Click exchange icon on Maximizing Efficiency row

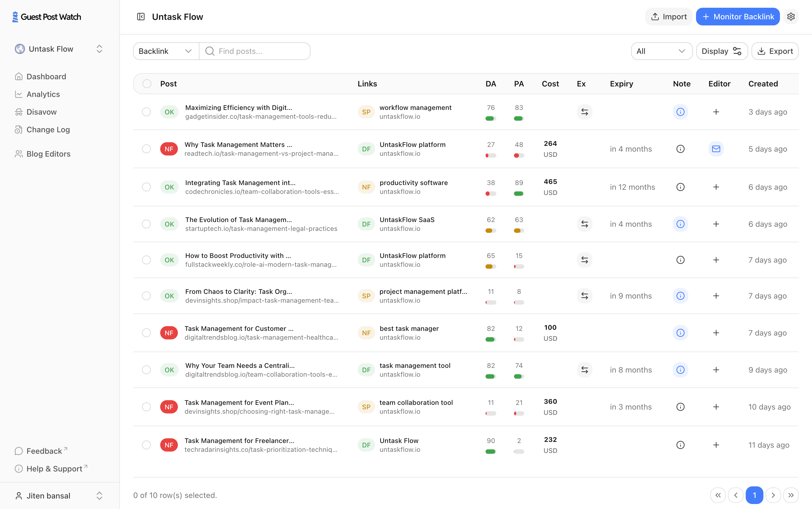pos(584,112)
